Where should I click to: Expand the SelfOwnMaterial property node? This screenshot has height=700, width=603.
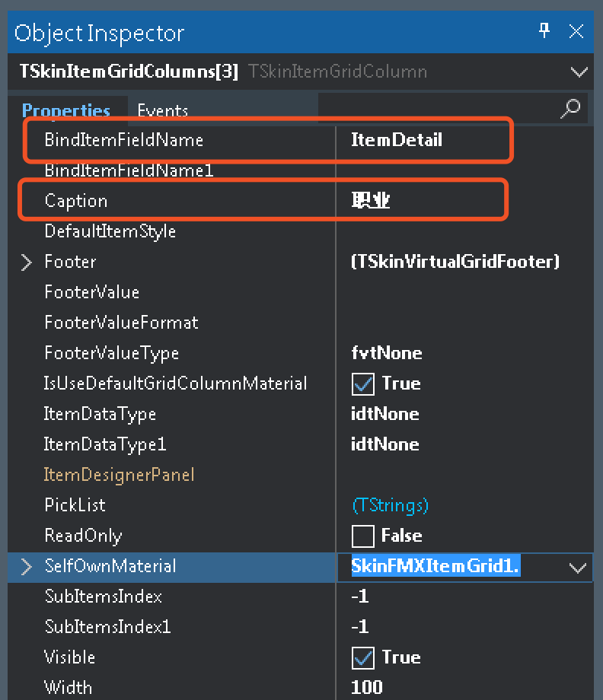pos(27,567)
